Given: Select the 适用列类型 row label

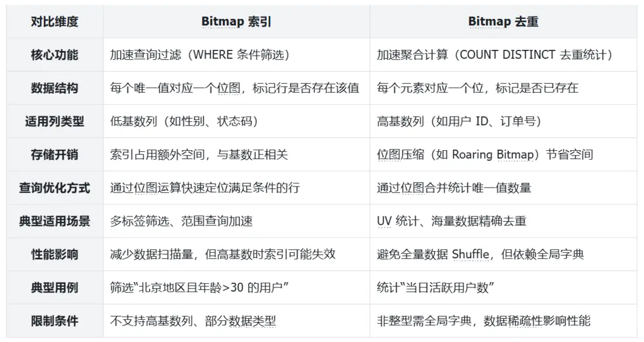Looking at the screenshot, I should click(x=54, y=121).
